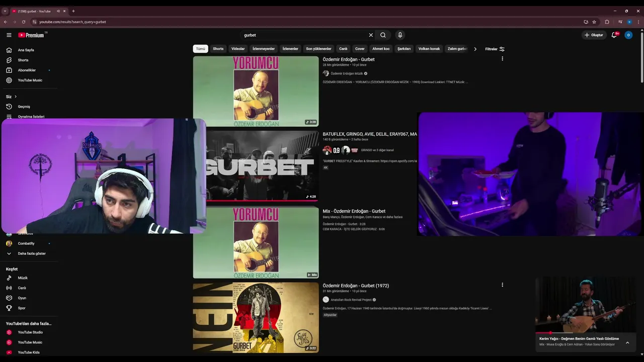Select the Tümü filter chip
This screenshot has height=362, width=644.
tap(200, 49)
